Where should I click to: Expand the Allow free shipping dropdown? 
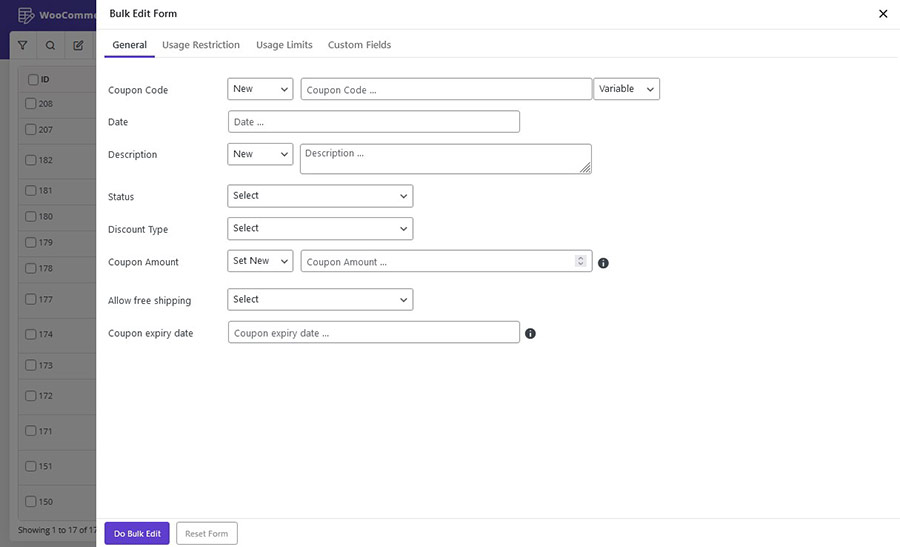[x=320, y=300]
